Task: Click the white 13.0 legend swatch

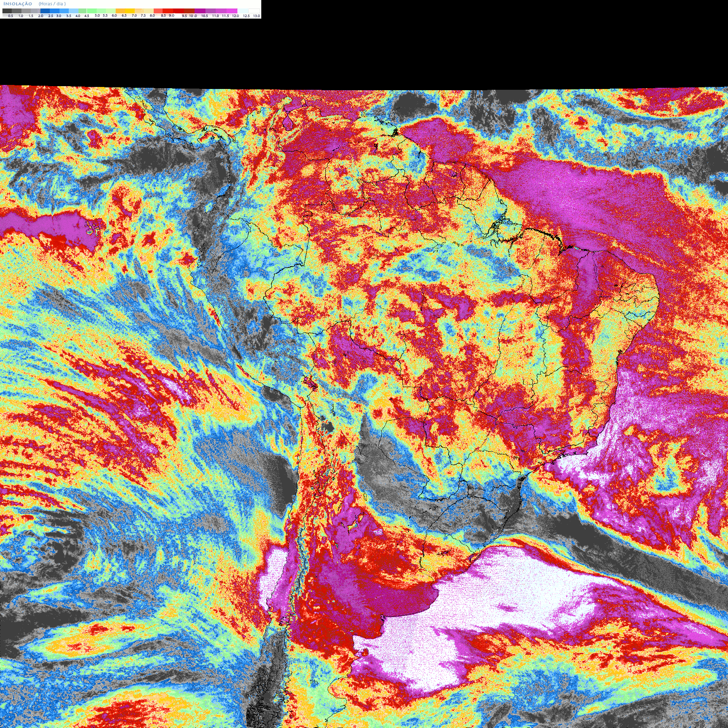Action: click(254, 11)
